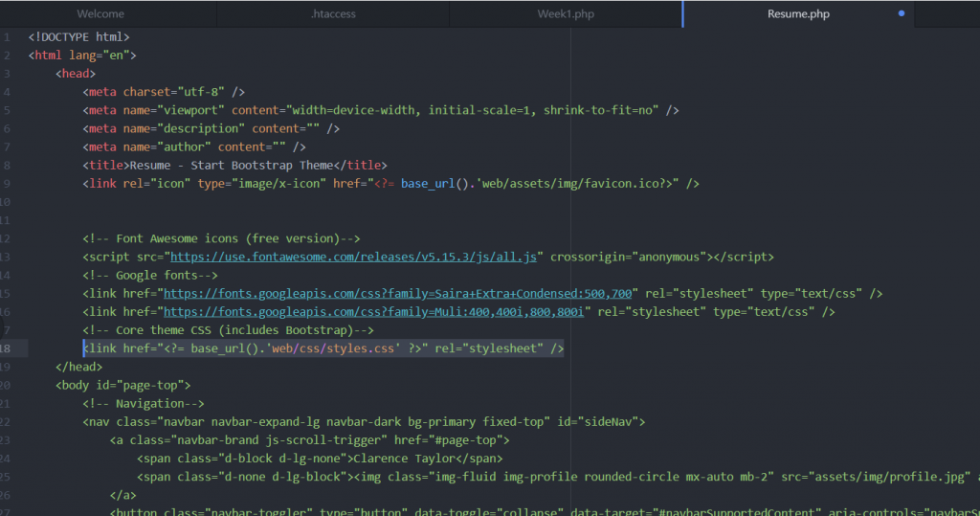Click the unsaved changes dot on Resume.php
980x516 pixels.
tap(902, 13)
